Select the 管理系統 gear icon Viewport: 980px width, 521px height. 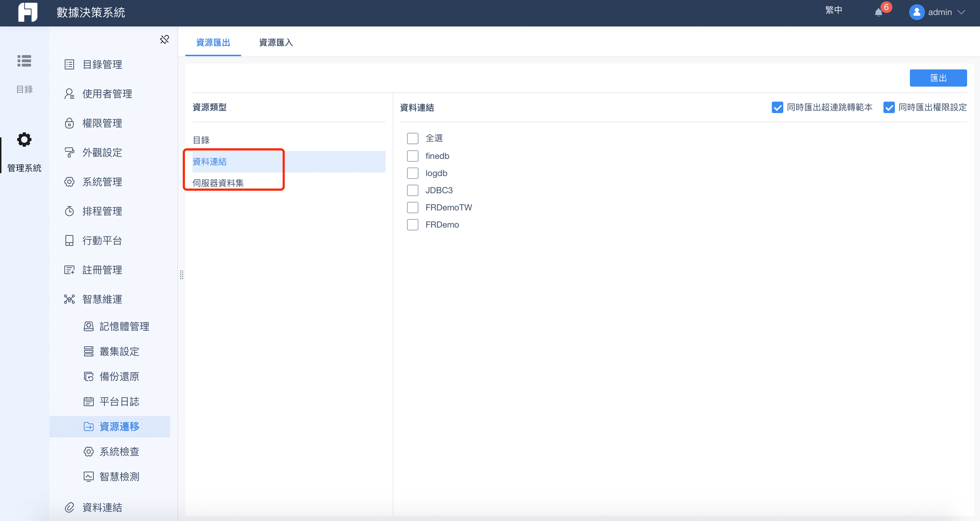tap(24, 140)
